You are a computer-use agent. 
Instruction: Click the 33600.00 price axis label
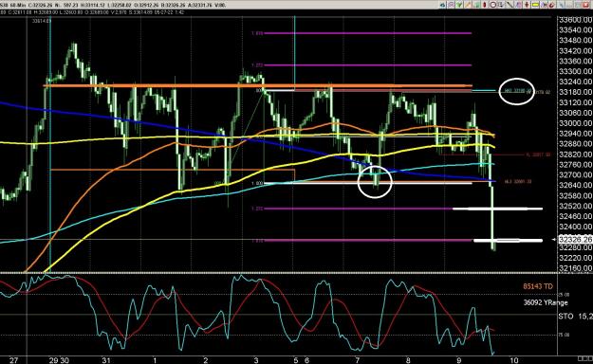575,20
